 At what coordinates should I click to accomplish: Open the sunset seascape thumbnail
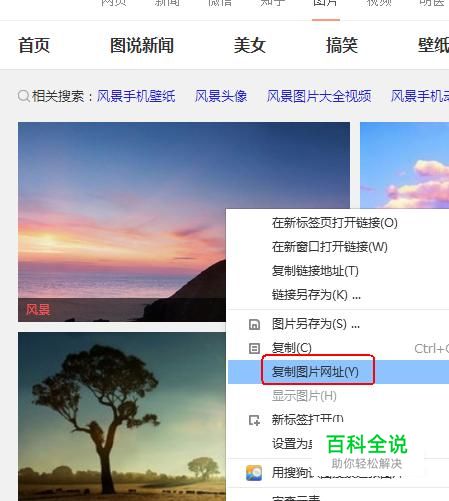(x=122, y=222)
